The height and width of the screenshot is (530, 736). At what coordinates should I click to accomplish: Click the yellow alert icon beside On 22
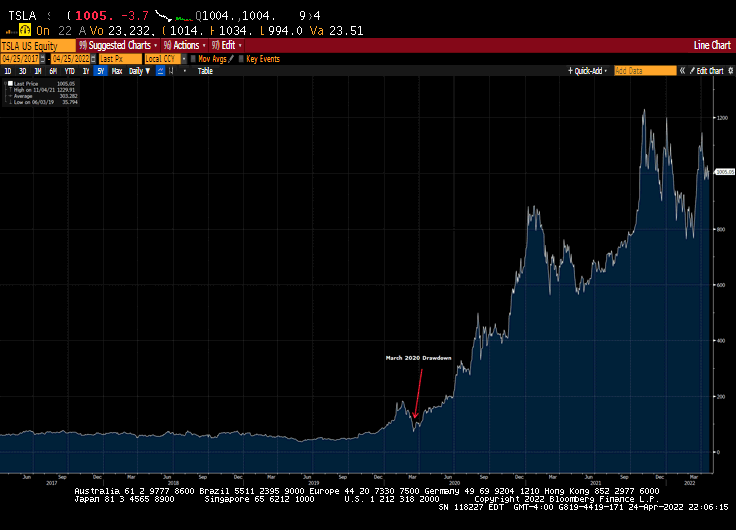24,31
